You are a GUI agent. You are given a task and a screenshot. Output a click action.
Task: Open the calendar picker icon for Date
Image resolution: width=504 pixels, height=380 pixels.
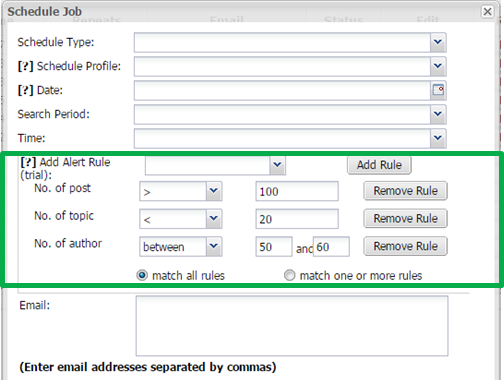[438, 90]
